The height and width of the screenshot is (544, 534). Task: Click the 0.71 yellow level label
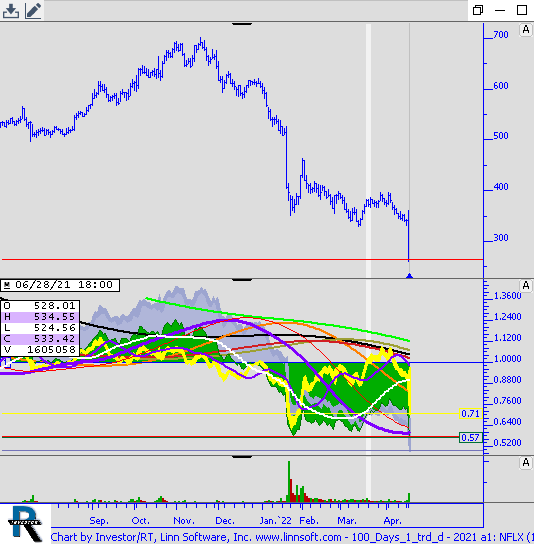(x=470, y=414)
